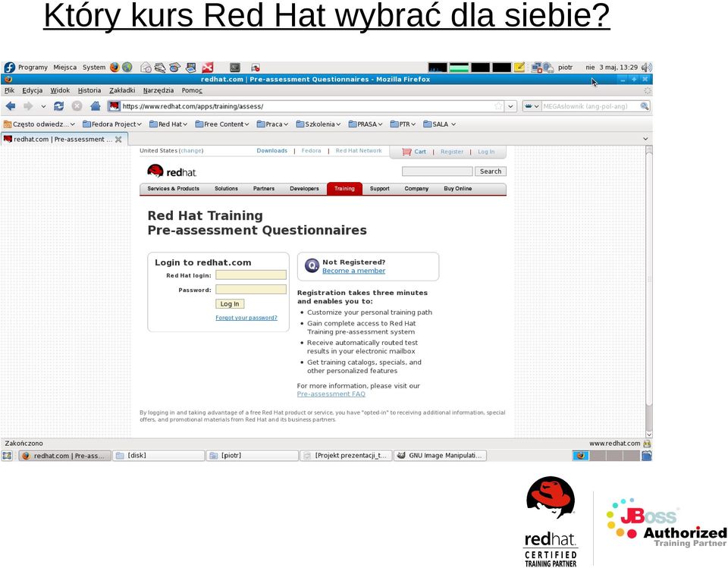The image size is (728, 568).
Task: Click the Firefox back arrow button
Action: 11,106
